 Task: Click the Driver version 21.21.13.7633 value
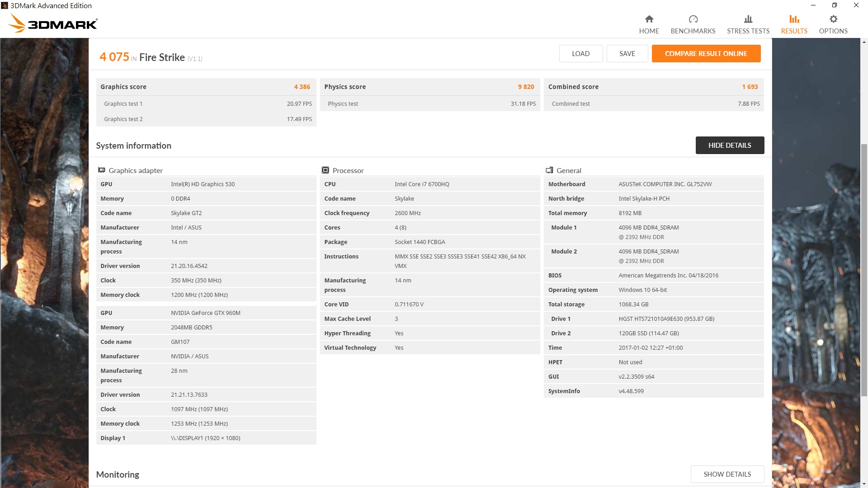[189, 394]
